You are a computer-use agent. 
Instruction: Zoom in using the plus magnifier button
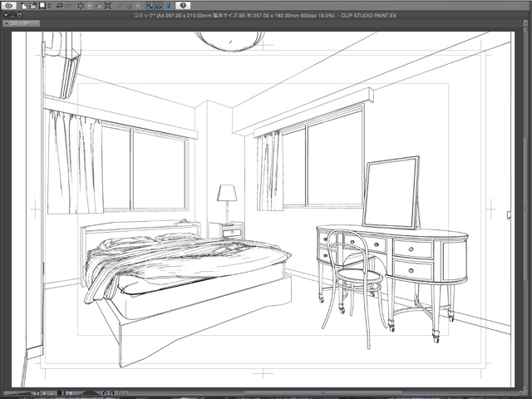tap(52, 393)
